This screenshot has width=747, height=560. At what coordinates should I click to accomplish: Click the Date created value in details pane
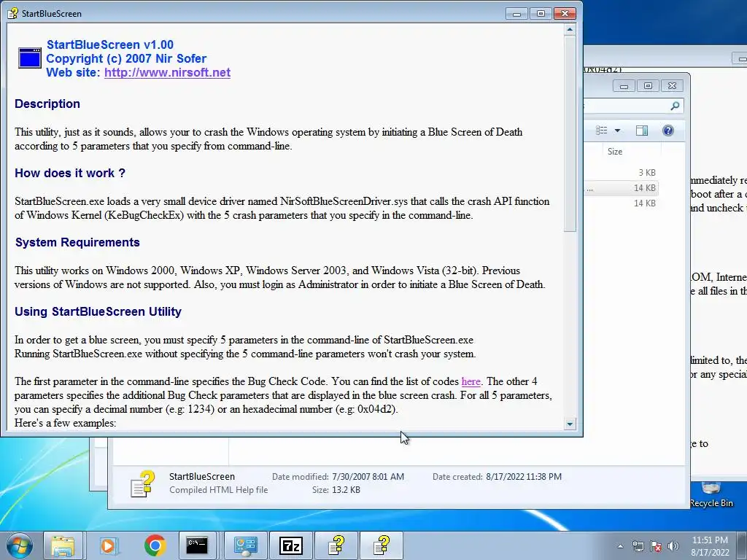pos(524,476)
